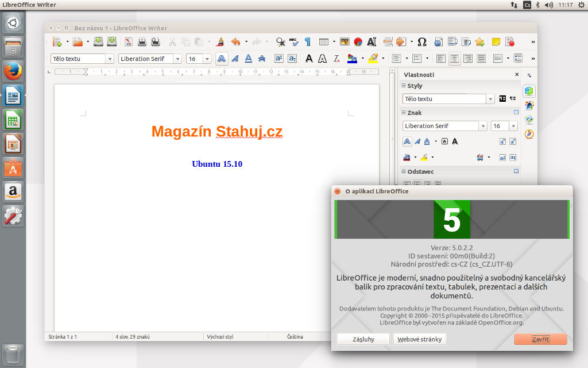Click the Zásluhy button in About dialog
This screenshot has width=588, height=368.
pyautogui.click(x=363, y=339)
